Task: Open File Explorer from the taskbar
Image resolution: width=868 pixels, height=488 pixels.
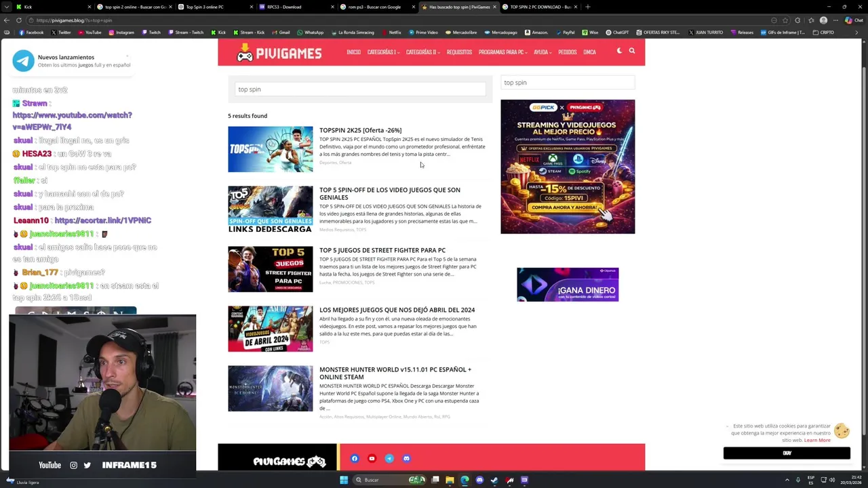Action: pyautogui.click(x=450, y=480)
